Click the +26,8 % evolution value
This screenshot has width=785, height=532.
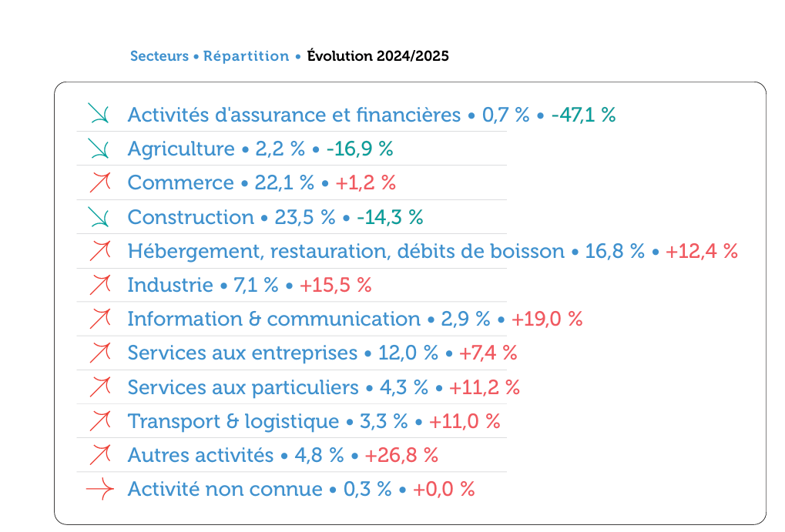click(x=401, y=455)
